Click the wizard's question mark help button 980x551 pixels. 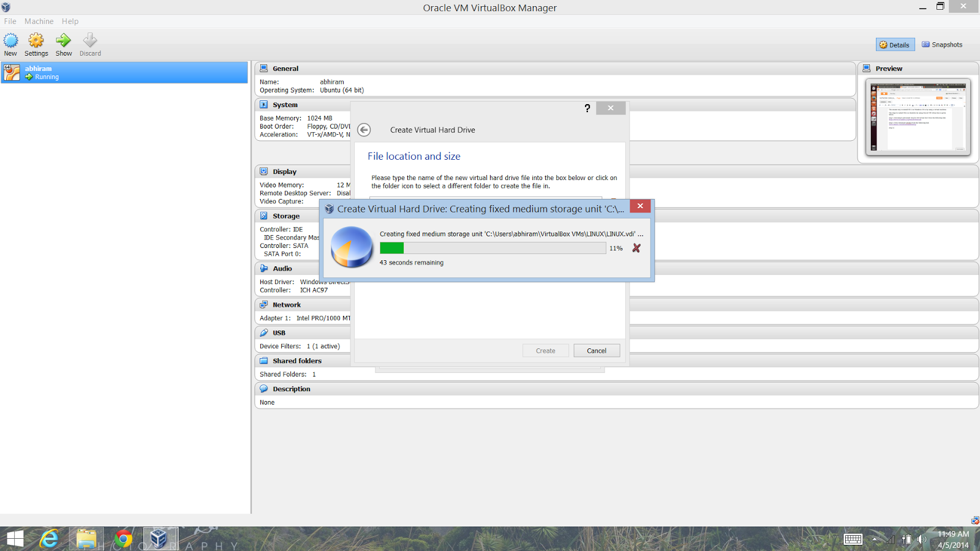pyautogui.click(x=587, y=108)
